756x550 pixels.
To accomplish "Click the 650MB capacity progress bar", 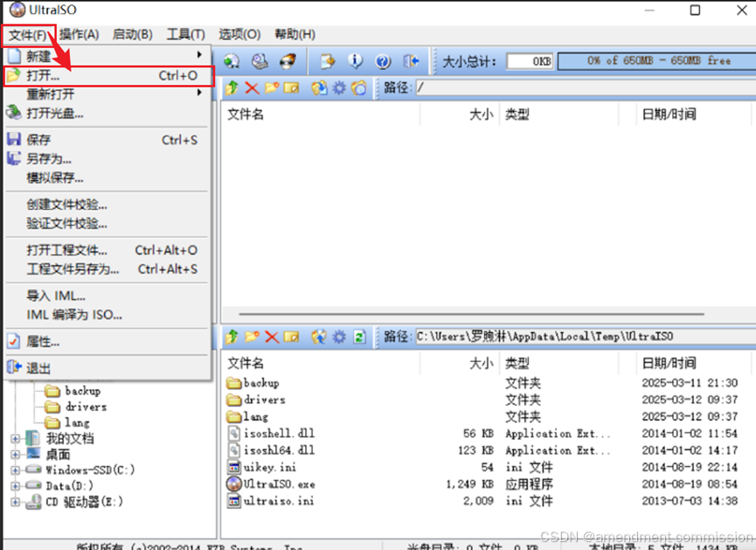I will coord(656,61).
